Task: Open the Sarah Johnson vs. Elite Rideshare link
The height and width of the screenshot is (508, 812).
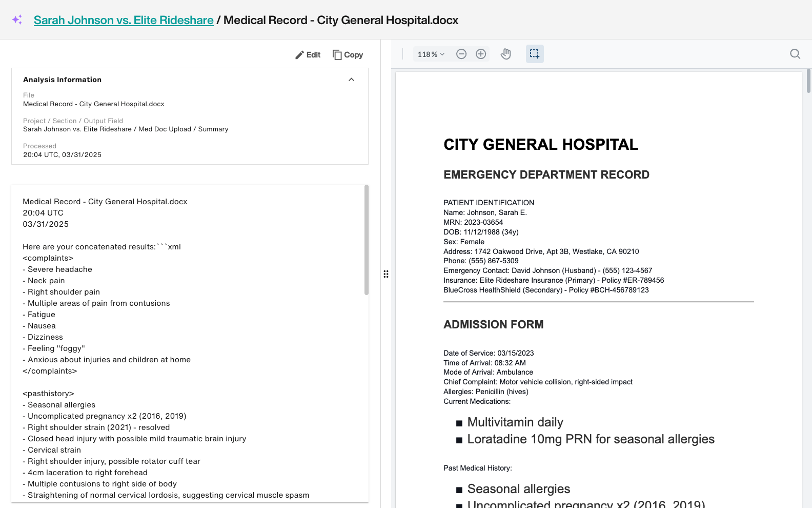Action: coord(124,20)
